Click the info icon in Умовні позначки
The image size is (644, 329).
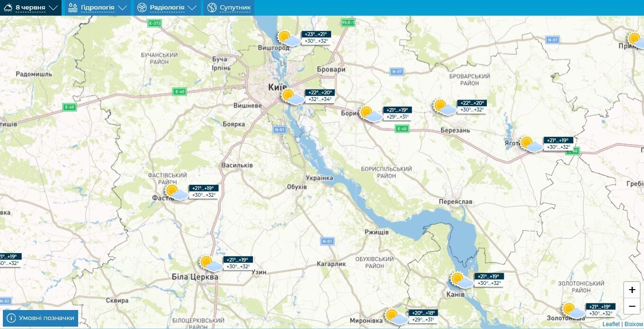point(11,318)
